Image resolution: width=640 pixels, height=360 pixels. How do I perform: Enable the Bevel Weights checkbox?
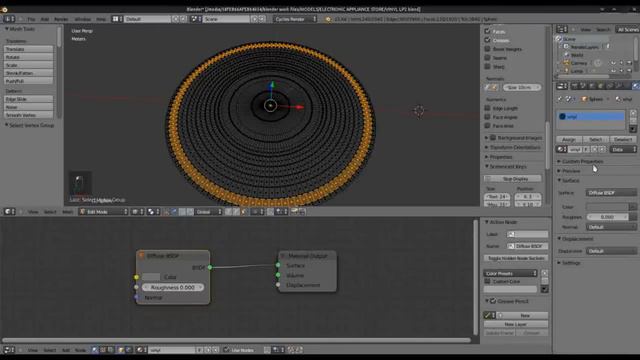[487, 49]
